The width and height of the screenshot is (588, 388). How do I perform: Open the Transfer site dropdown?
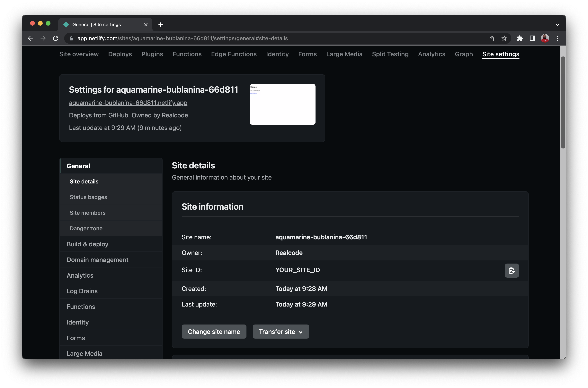click(x=281, y=332)
